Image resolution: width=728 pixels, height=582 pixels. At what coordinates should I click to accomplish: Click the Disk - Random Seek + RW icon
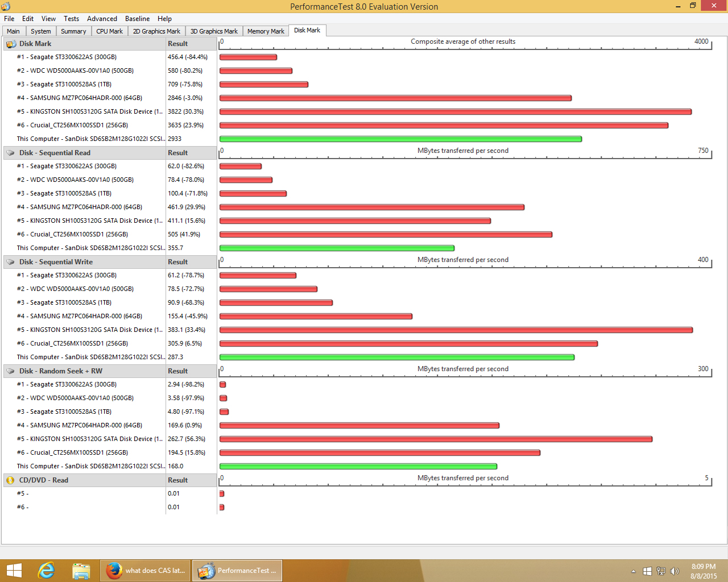(11, 371)
